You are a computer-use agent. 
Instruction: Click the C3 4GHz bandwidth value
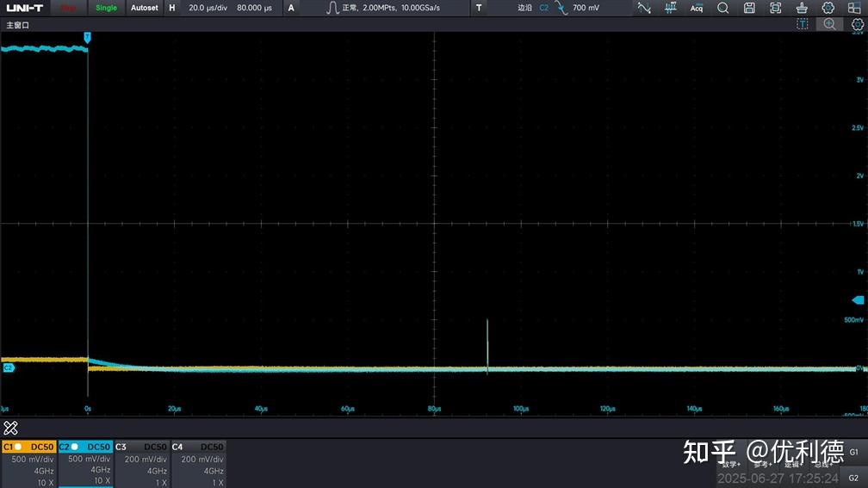pyautogui.click(x=157, y=472)
